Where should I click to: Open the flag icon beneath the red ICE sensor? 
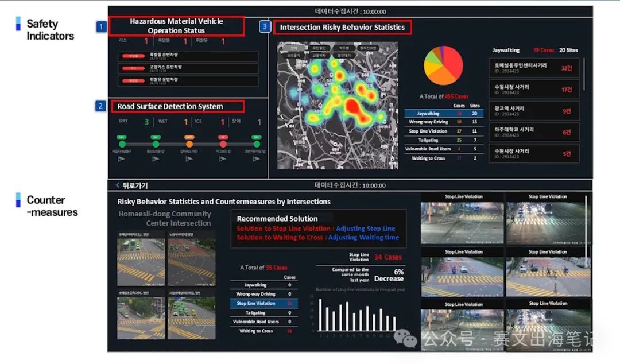(x=223, y=158)
